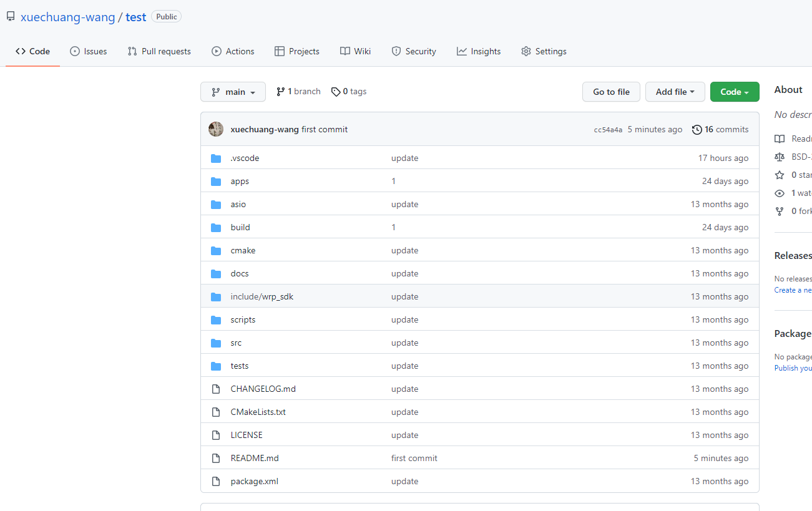This screenshot has height=511, width=812.
Task: Click the cmake folder icon
Action: coord(216,251)
